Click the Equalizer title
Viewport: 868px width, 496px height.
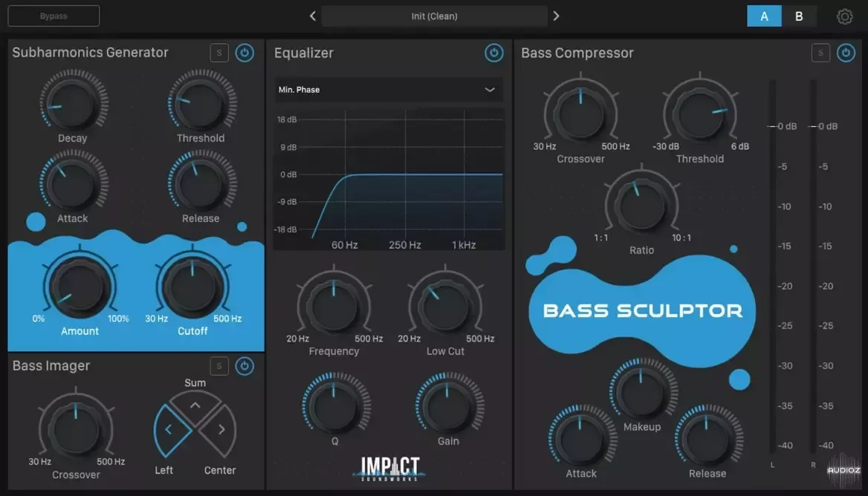304,53
